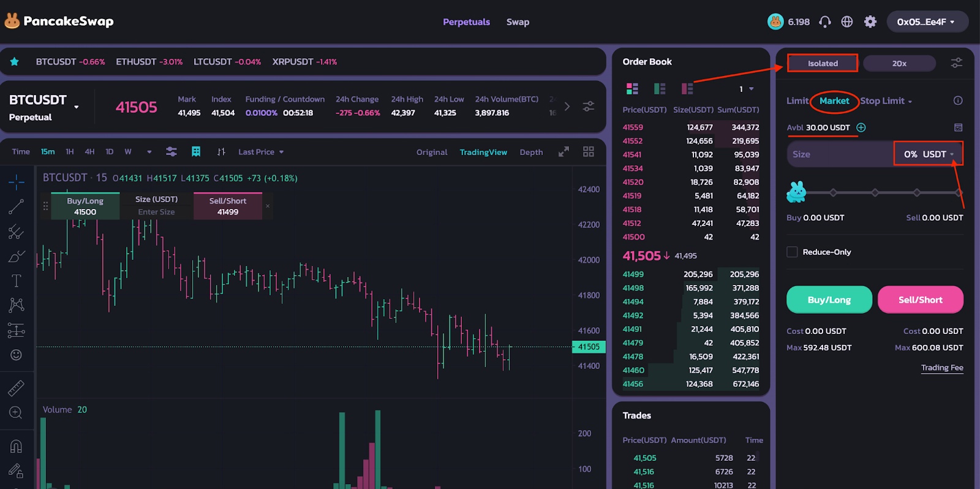The height and width of the screenshot is (489, 980).
Task: Click chart Buy/Long 41500 quick button
Action: [x=85, y=206]
